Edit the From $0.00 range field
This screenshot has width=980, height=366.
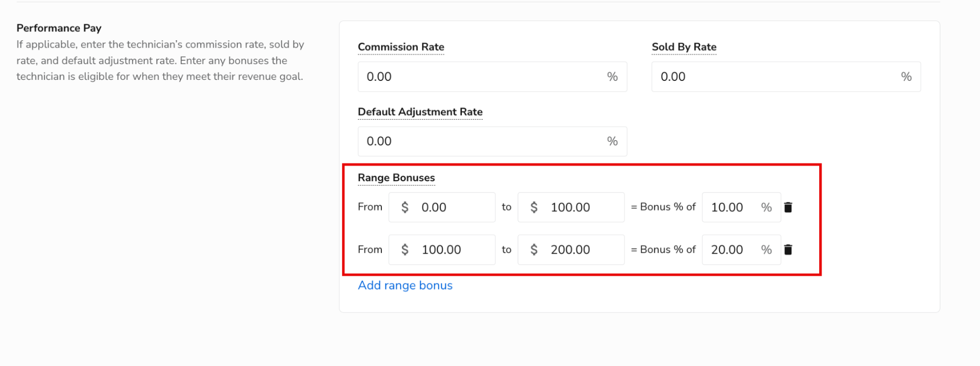point(442,207)
